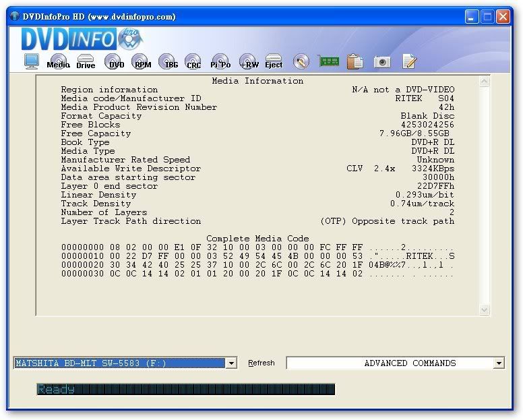Launch the Pi Po error scan
The image size is (523, 420).
[x=220, y=61]
